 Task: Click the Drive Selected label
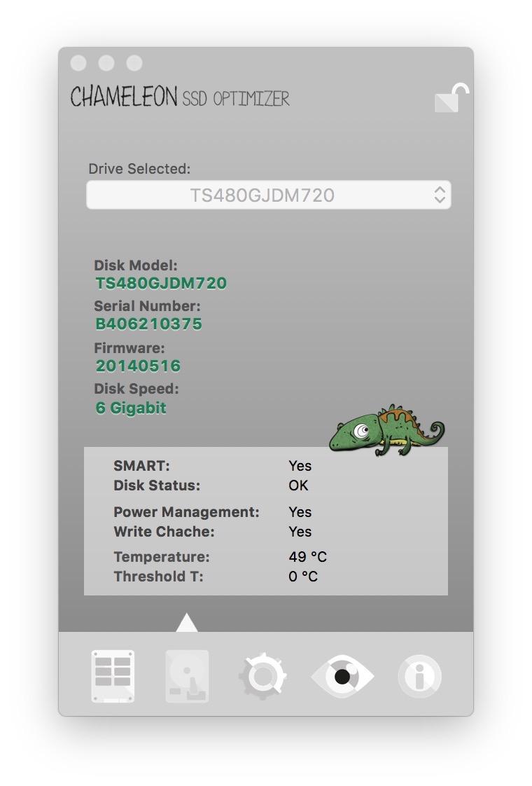click(x=139, y=169)
